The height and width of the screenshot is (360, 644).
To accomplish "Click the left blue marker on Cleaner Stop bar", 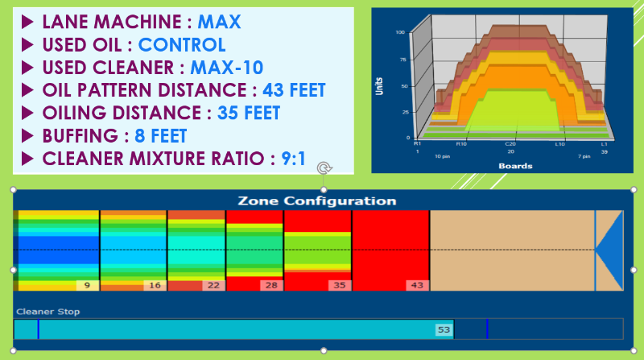I will (x=38, y=329).
